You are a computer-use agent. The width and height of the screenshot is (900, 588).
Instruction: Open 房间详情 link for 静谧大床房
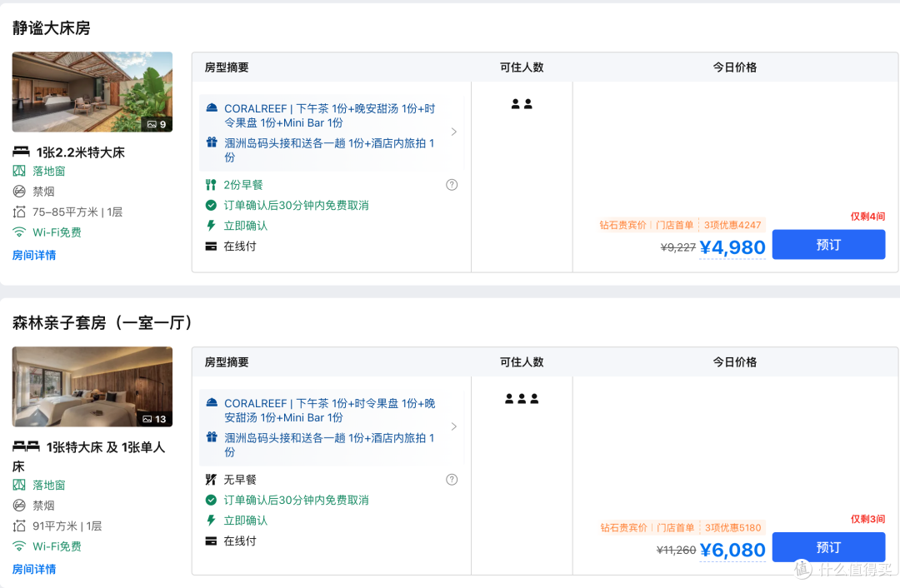tap(34, 256)
